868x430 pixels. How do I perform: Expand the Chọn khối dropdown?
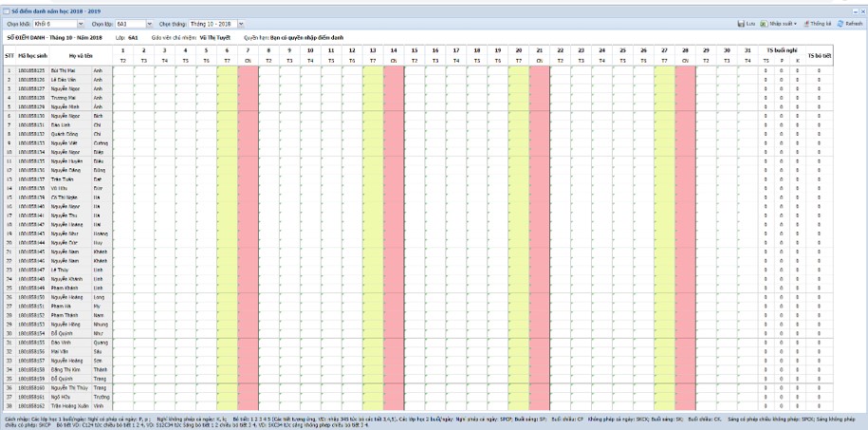tap(79, 23)
